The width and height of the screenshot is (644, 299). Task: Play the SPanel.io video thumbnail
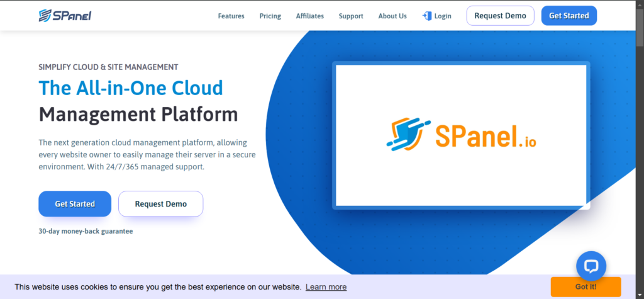(461, 135)
